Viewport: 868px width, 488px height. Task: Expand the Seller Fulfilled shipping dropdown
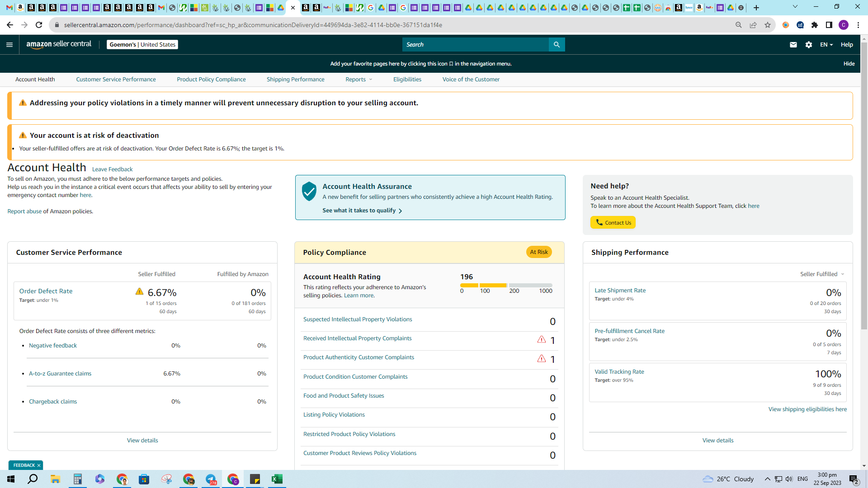[x=822, y=274]
